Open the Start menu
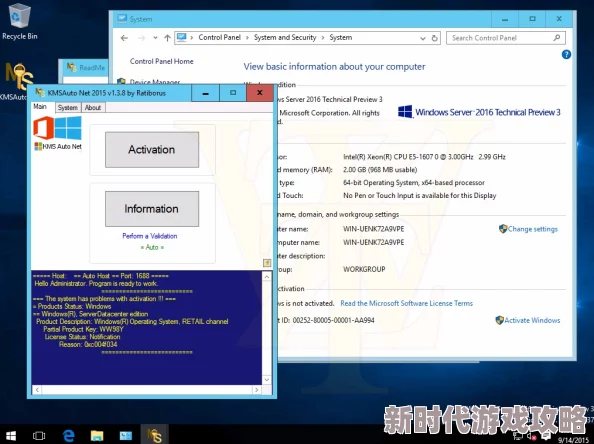594x444 pixels. [11, 436]
